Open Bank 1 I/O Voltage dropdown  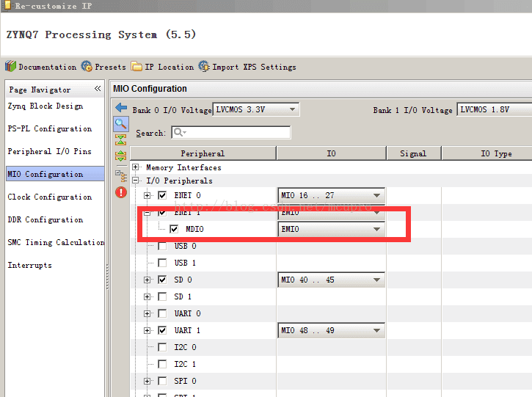[x=495, y=109]
